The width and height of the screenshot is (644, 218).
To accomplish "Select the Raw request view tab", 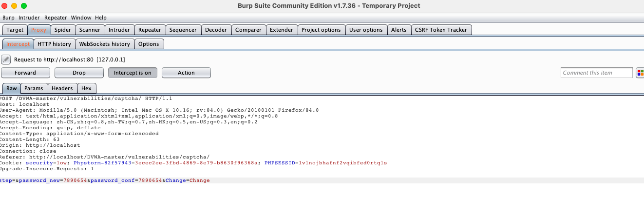I will tap(12, 88).
